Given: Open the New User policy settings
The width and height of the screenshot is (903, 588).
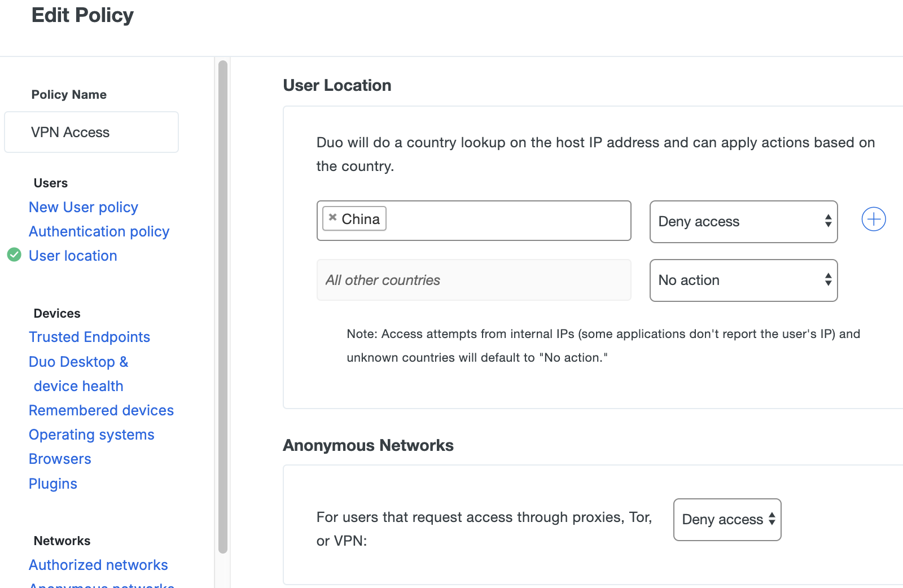Looking at the screenshot, I should coord(83,207).
